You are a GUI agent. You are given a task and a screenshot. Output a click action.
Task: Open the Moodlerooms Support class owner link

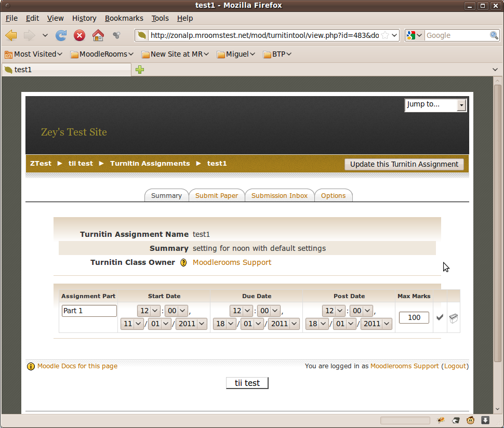(x=232, y=262)
